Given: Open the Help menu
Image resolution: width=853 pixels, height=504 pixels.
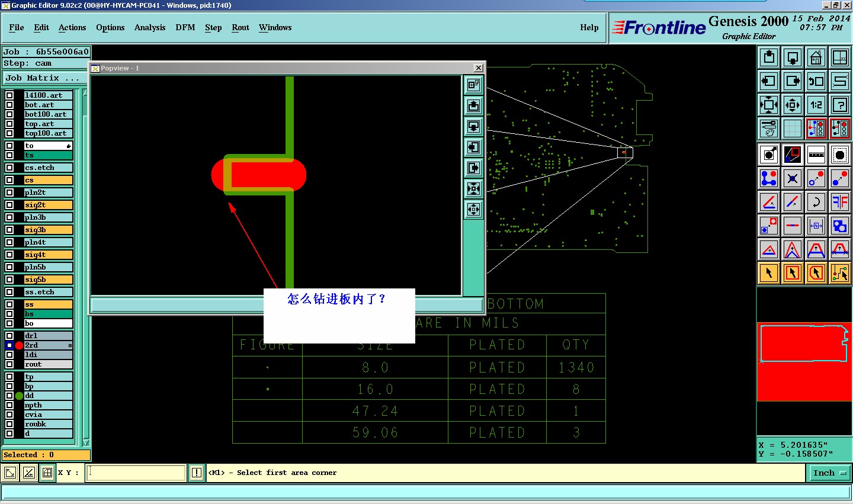Looking at the screenshot, I should [589, 27].
